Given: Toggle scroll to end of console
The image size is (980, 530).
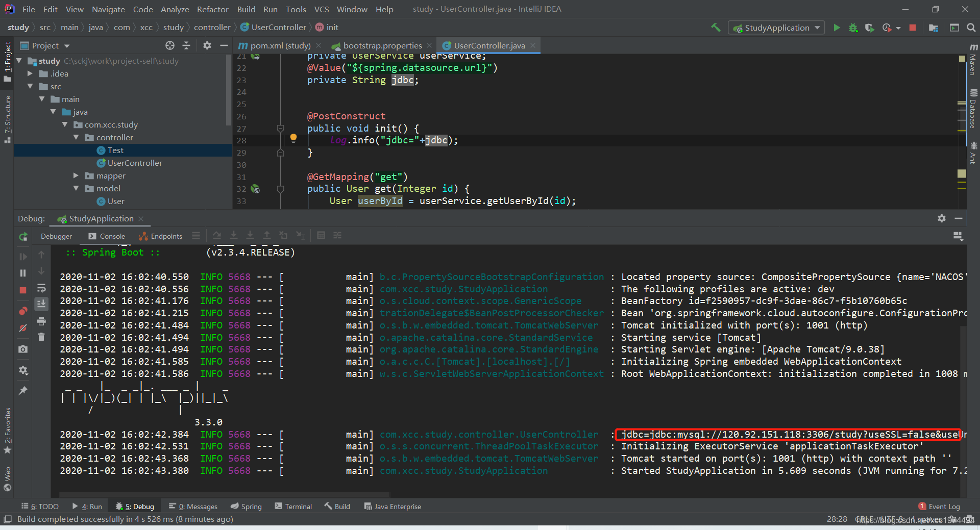Looking at the screenshot, I should tap(41, 304).
